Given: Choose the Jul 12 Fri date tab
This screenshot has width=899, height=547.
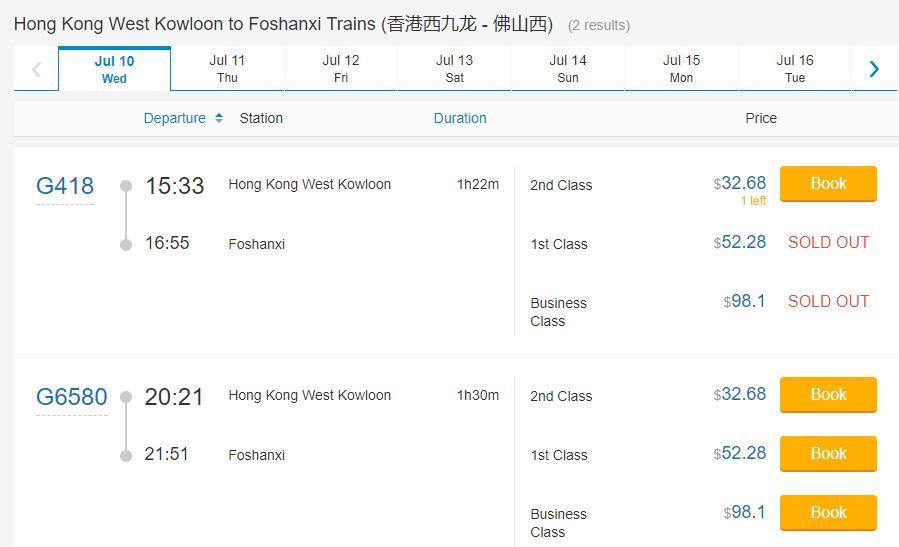Looking at the screenshot, I should coord(341,69).
